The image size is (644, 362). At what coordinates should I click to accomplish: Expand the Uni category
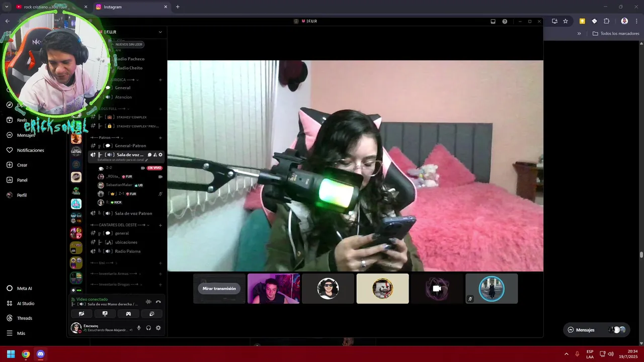tap(104, 263)
